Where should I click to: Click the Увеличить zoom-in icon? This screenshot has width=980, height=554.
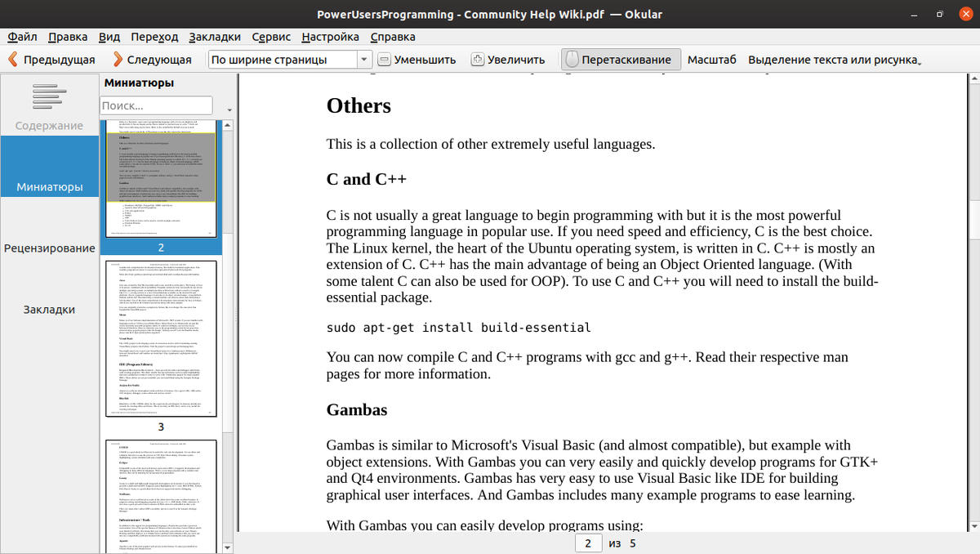click(x=478, y=60)
